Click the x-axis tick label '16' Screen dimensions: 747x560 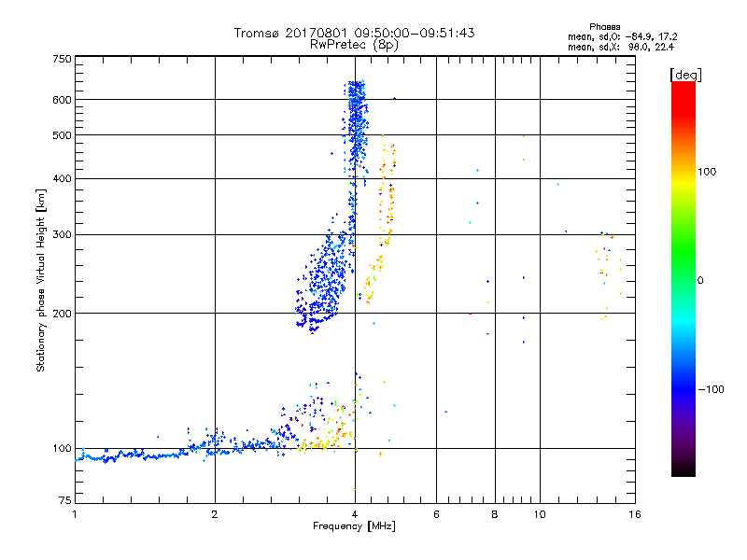coord(635,514)
